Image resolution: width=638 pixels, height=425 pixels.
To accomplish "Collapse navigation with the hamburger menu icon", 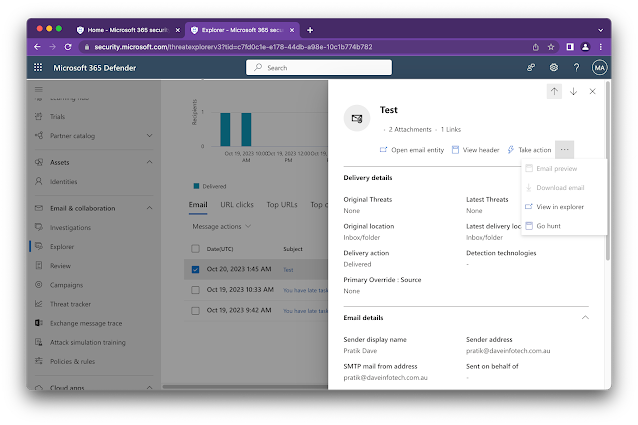I will click(x=39, y=89).
